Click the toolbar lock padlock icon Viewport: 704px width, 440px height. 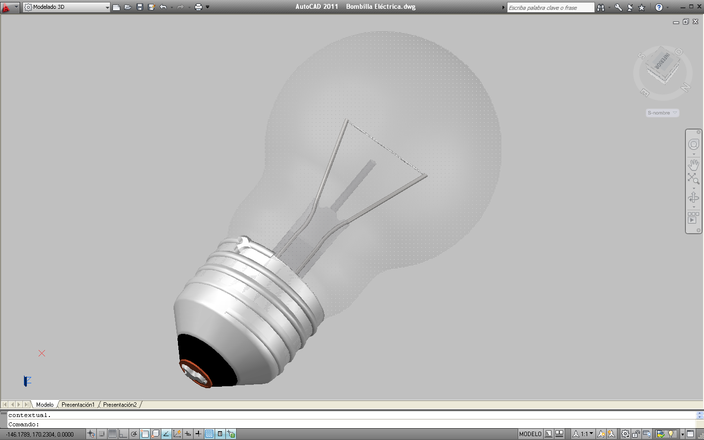636,434
